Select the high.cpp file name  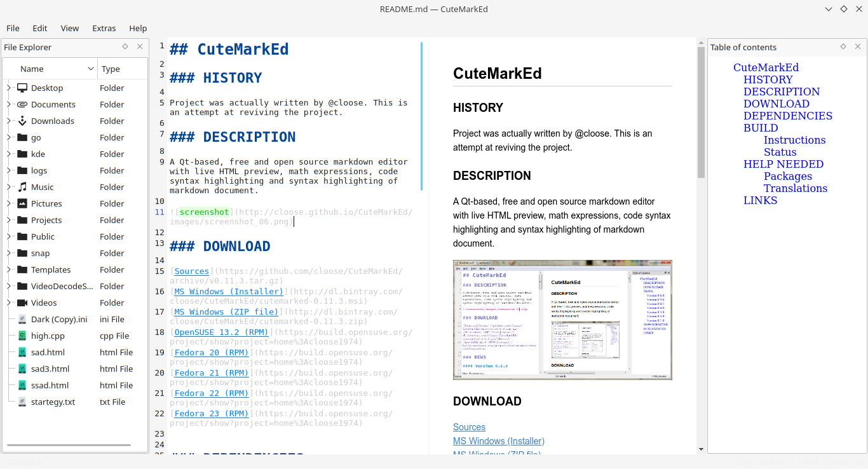tap(48, 336)
